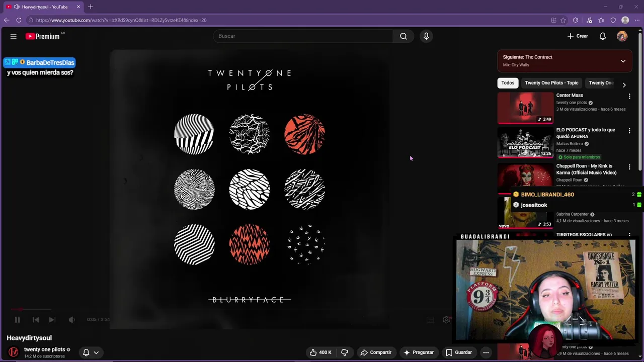Open Matias Bottero channel link

pos(570,144)
